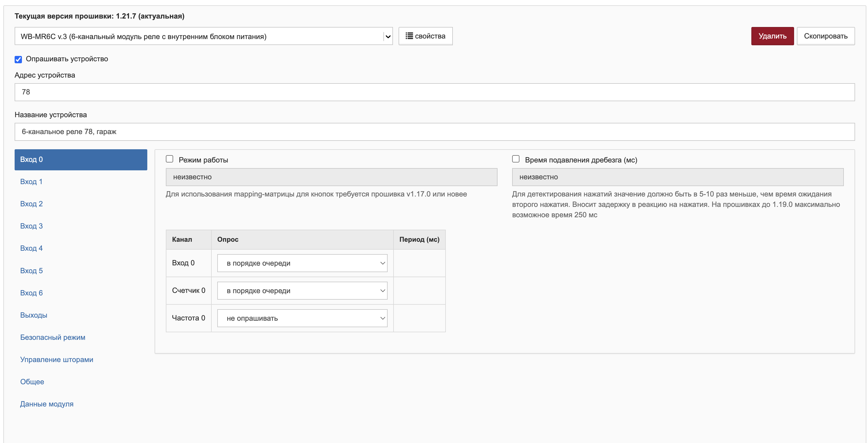
Task: Click the disabled дребезга неизвестно field
Action: pos(678,177)
